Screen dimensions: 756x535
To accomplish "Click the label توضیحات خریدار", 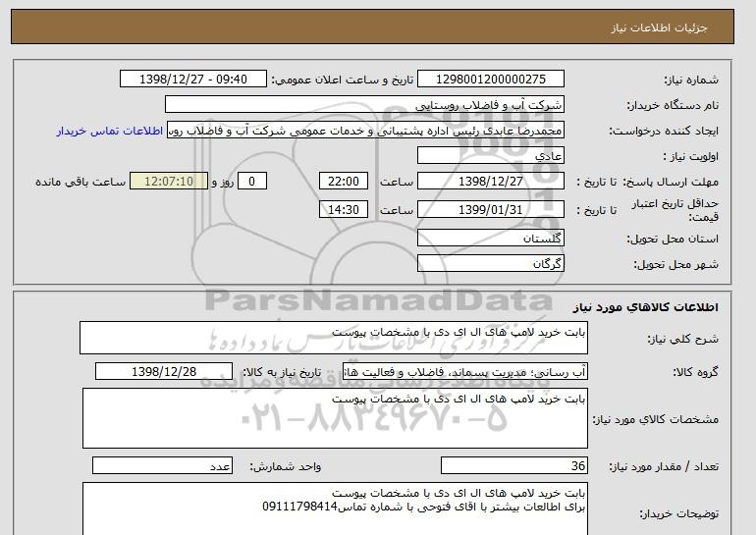I will coord(678,513).
